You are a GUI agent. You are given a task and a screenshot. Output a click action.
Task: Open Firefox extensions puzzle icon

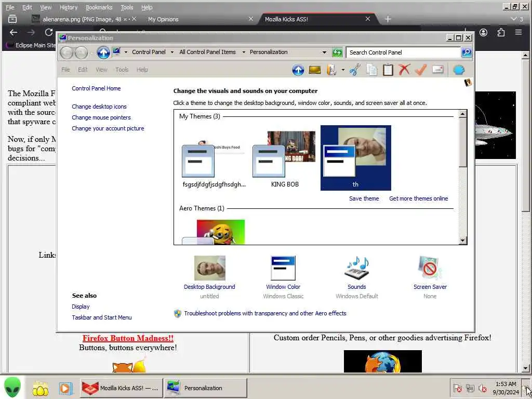click(501, 33)
